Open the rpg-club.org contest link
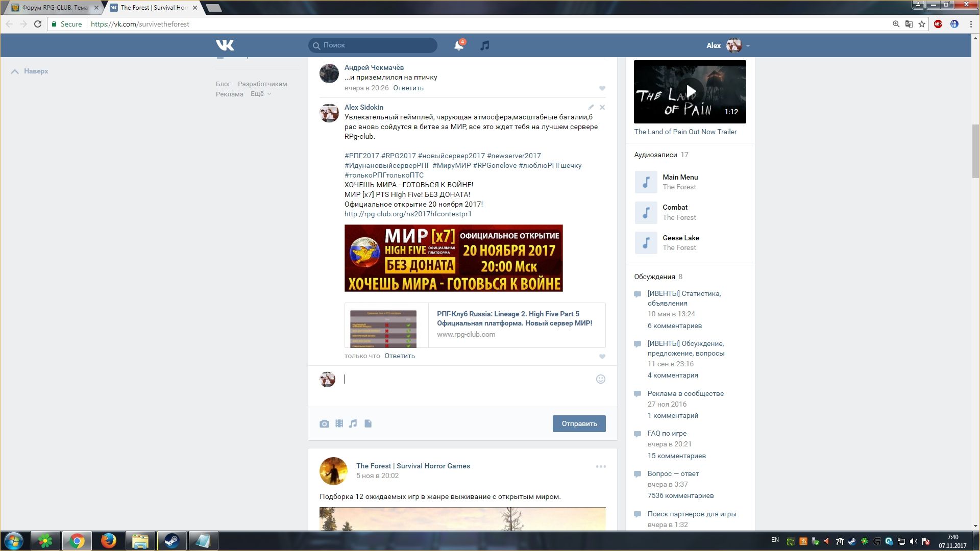This screenshot has width=980, height=551. (408, 214)
